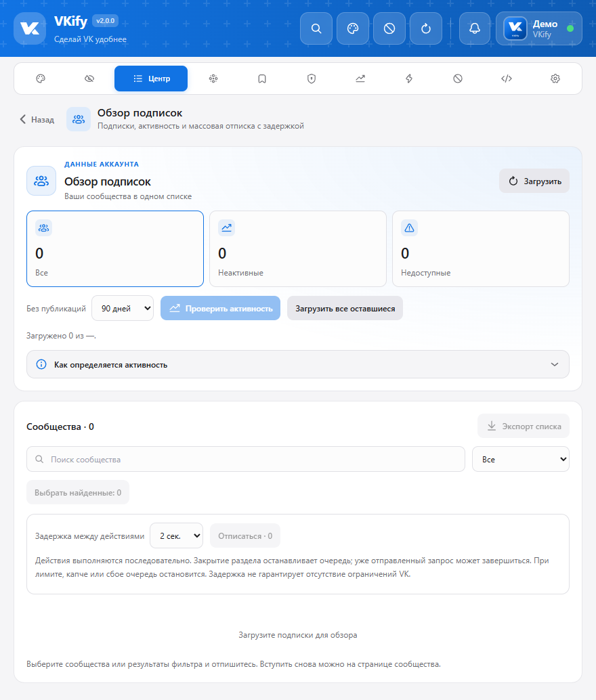
Task: Click the chart icon in Неактивные card
Action: [x=226, y=227]
